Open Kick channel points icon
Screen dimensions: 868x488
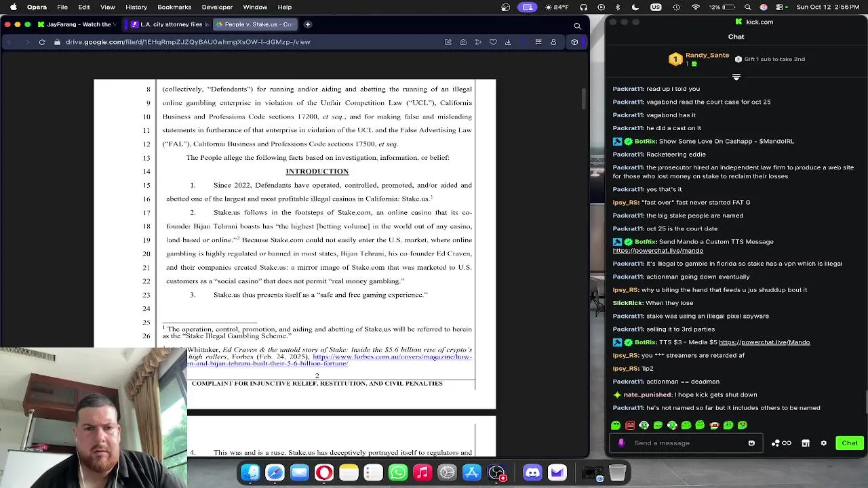(781, 443)
